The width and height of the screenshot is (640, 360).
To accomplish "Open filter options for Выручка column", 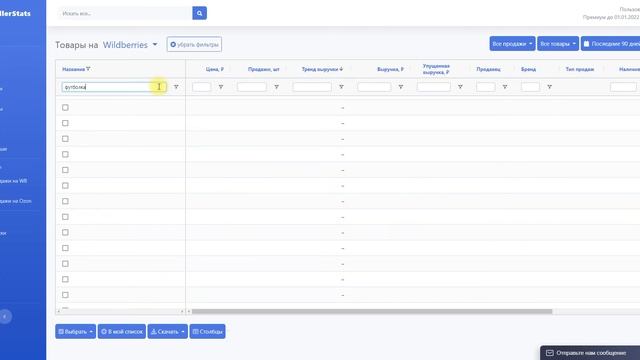I will tap(400, 87).
